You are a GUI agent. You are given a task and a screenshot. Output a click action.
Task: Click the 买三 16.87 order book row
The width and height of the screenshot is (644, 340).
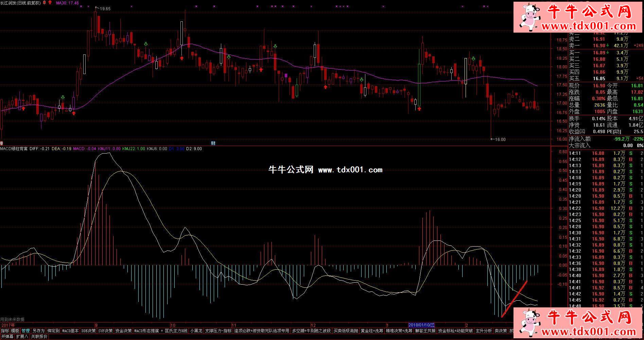606,66
